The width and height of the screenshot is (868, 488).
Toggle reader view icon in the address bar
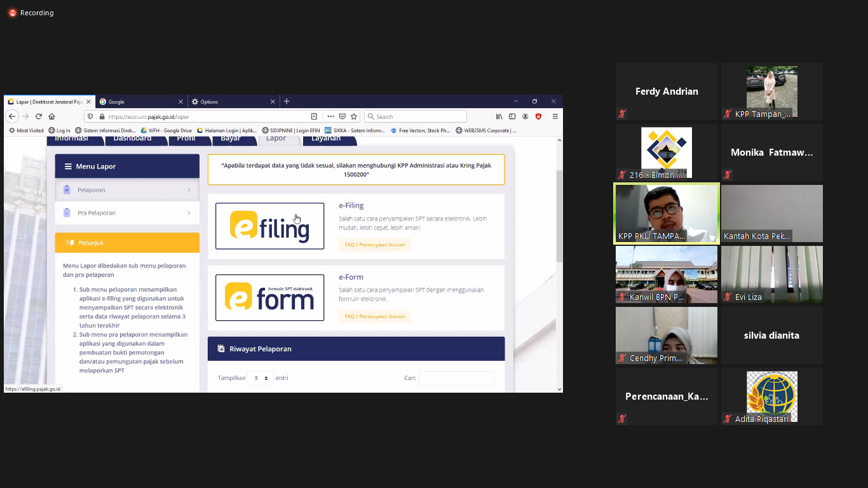314,116
